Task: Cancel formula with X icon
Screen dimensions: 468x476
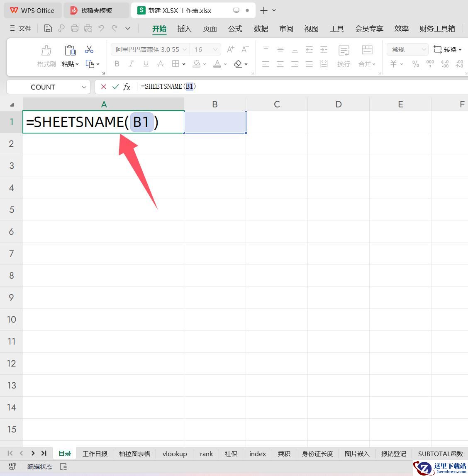Action: coord(104,87)
